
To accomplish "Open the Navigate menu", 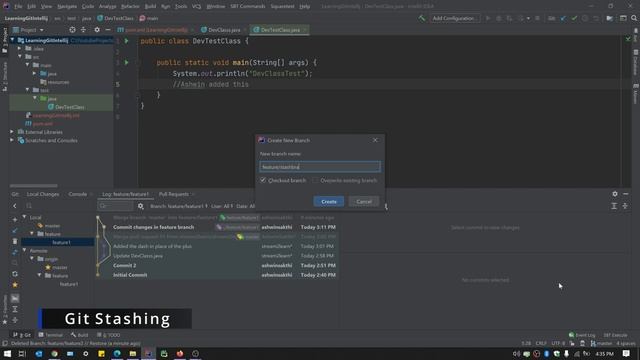I will coord(67,6).
